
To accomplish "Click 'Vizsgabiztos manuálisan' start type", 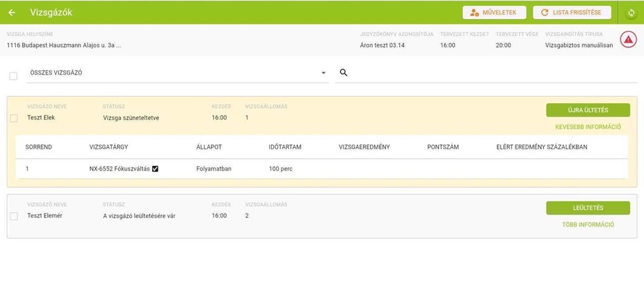I will tap(579, 45).
